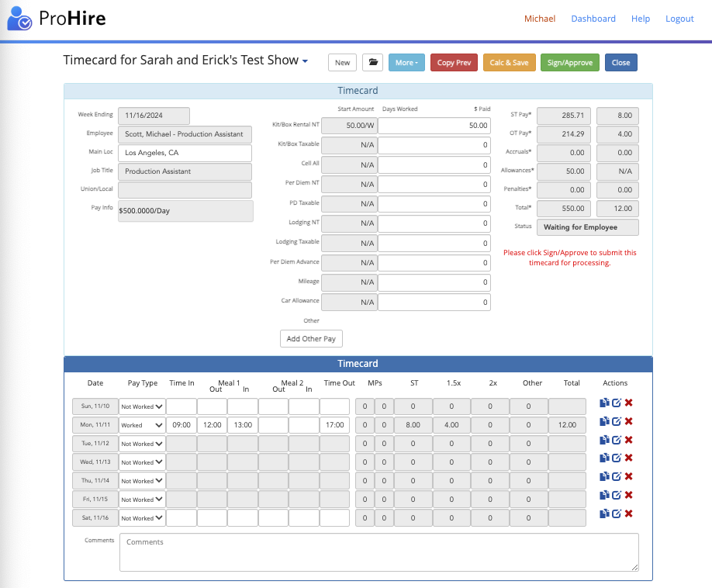Click the ST Pay value 285.71
The height and width of the screenshot is (588, 712).
[x=564, y=116]
